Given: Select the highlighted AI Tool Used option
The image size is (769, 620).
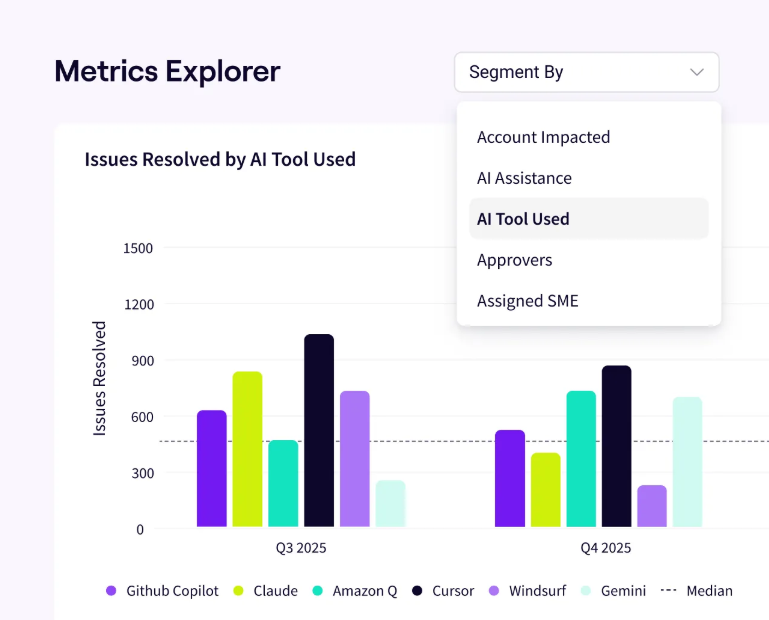Looking at the screenshot, I should (589, 219).
